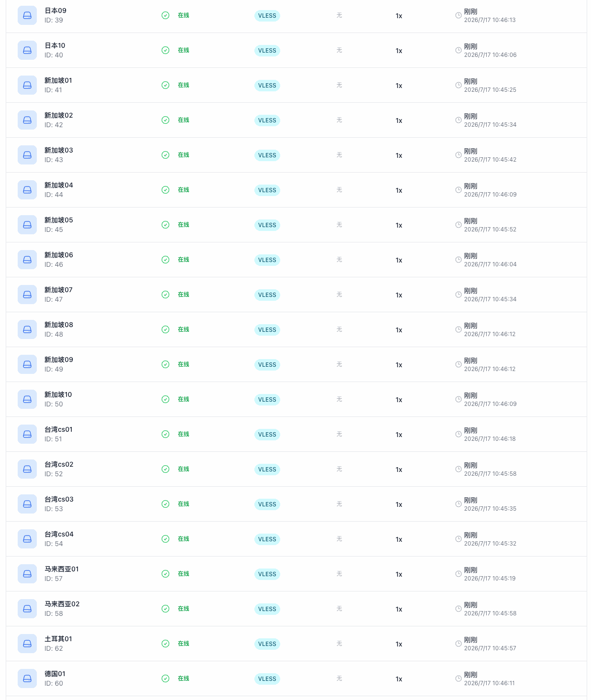Click the clock icon in 新加坡08 row

(x=458, y=329)
